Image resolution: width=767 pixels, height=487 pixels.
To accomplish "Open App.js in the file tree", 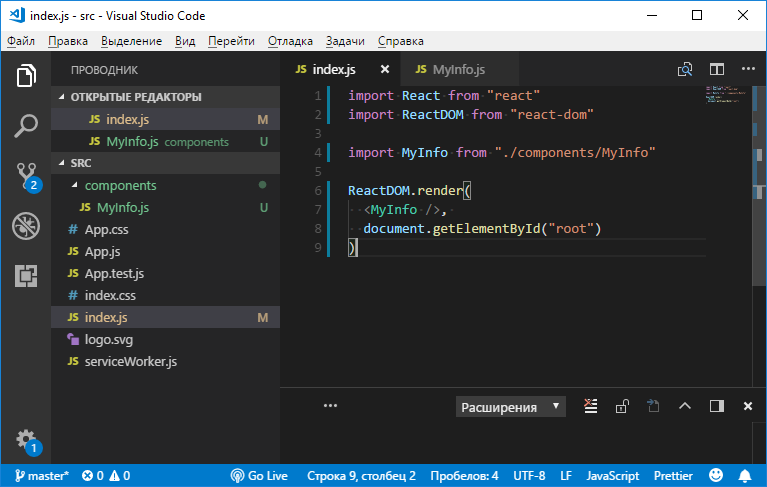I will click(165, 251).
